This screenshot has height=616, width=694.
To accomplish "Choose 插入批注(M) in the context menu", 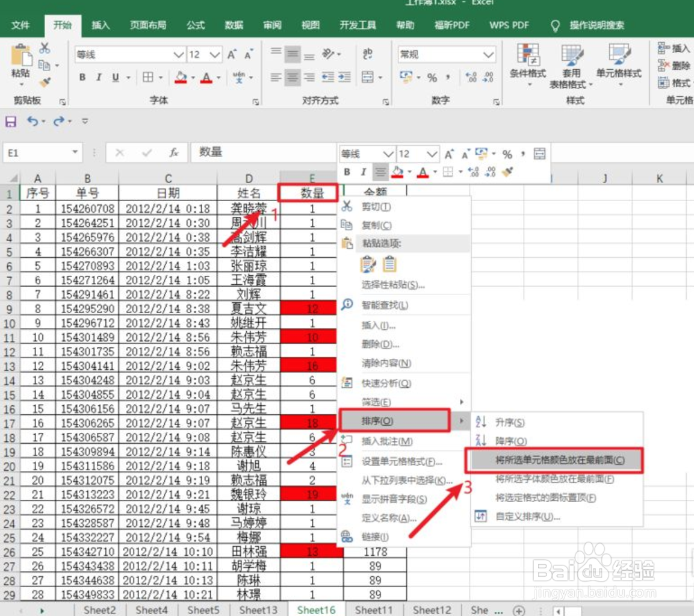I will coord(404,441).
